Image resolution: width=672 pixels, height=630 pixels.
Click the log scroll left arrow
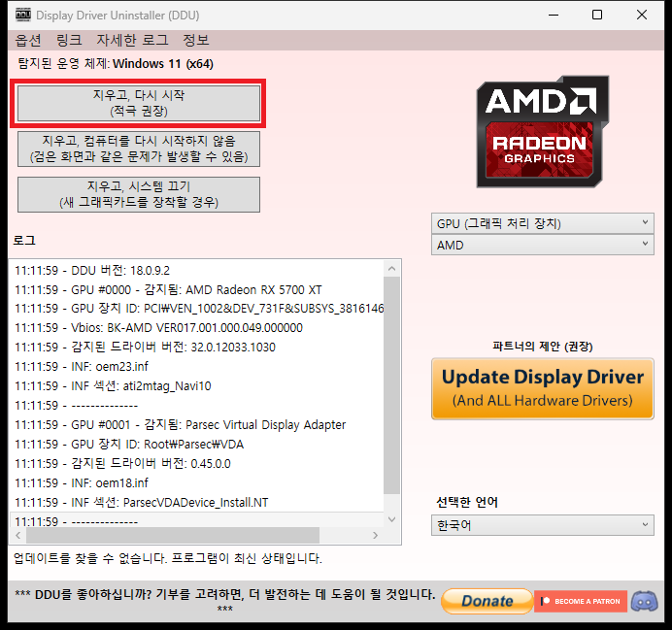click(18, 535)
